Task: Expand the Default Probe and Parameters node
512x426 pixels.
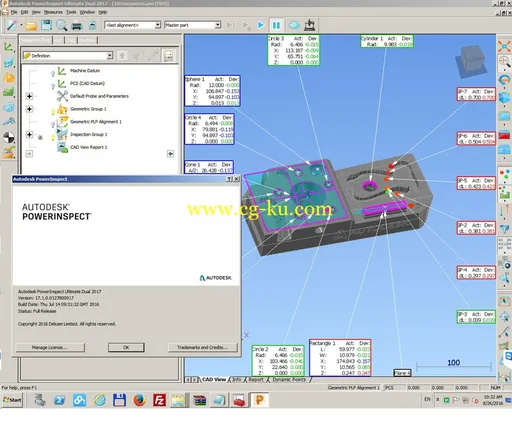Action: 29,96
